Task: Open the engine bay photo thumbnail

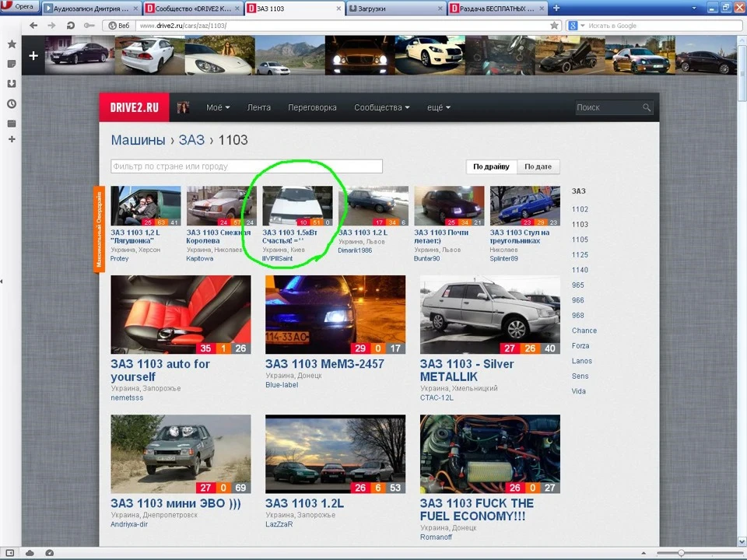Action: [489, 453]
